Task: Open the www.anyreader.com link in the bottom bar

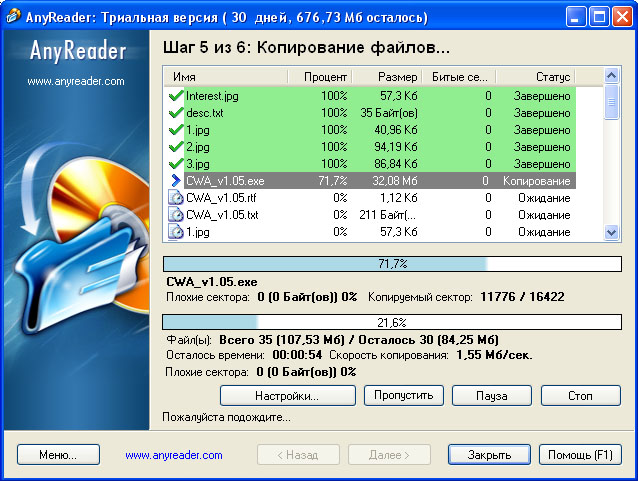Action: tap(174, 455)
